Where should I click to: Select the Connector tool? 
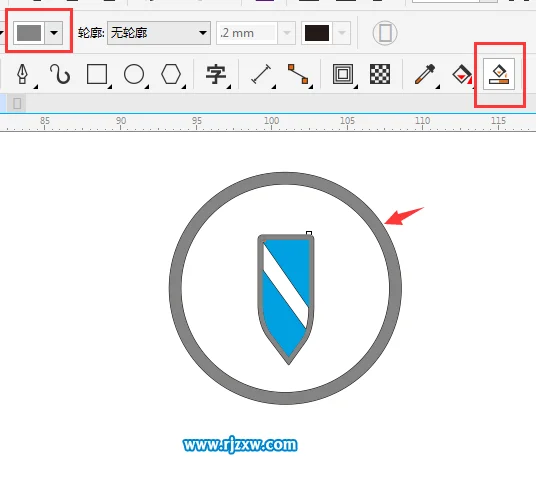[x=298, y=74]
